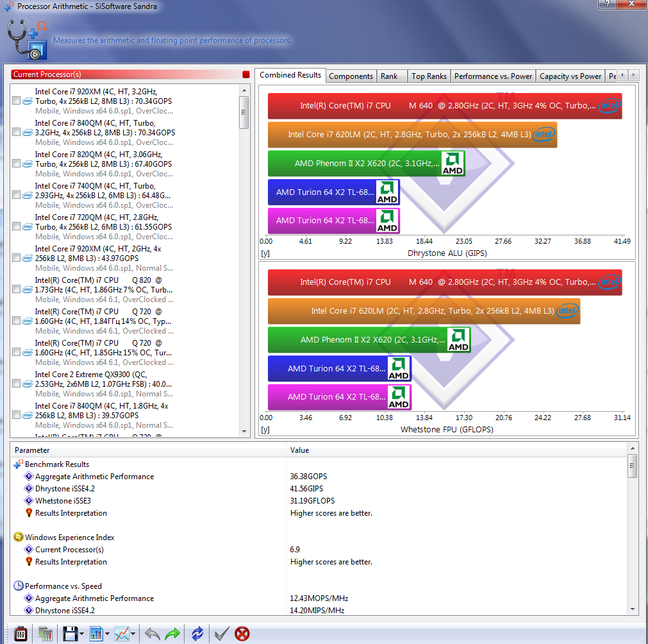The width and height of the screenshot is (648, 644).
Task: Confirm with the gray checkmark icon
Action: click(x=222, y=633)
